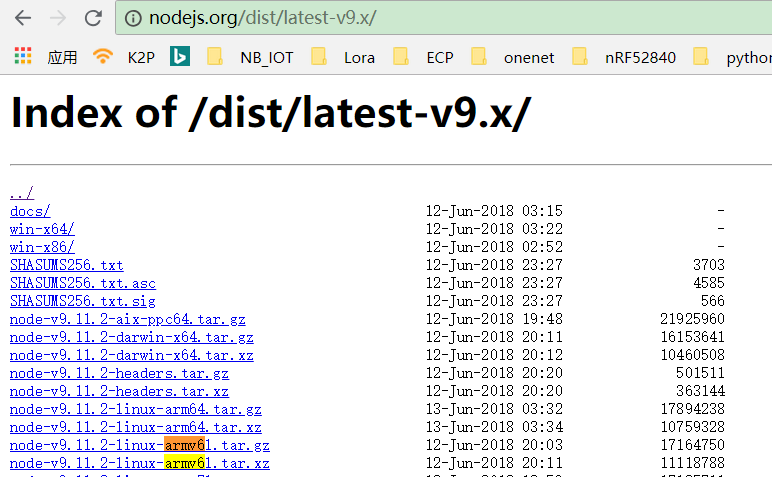Screen dimensions: 772x477
Task: Click timestamp 12-Jun-2018 19:48
Action: pyautogui.click(x=494, y=319)
